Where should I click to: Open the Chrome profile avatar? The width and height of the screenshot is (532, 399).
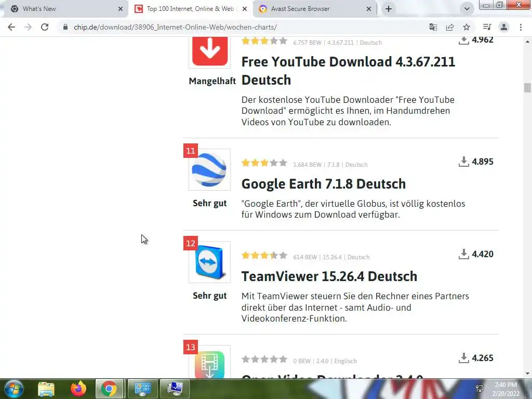click(504, 27)
